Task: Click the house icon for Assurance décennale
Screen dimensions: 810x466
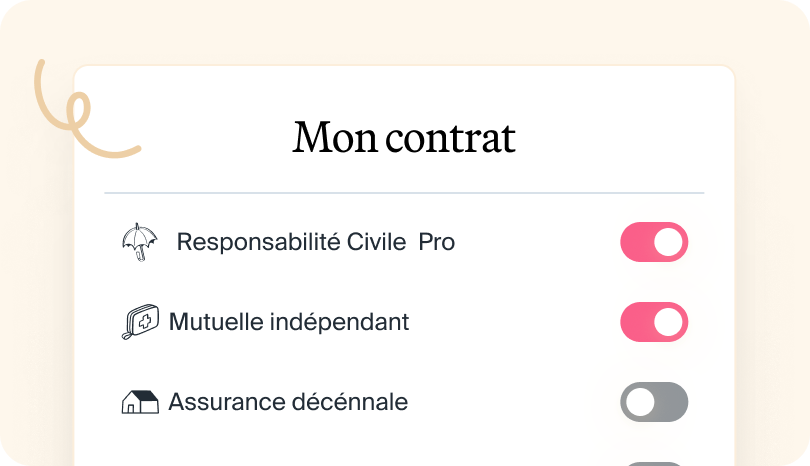Action: coord(139,402)
